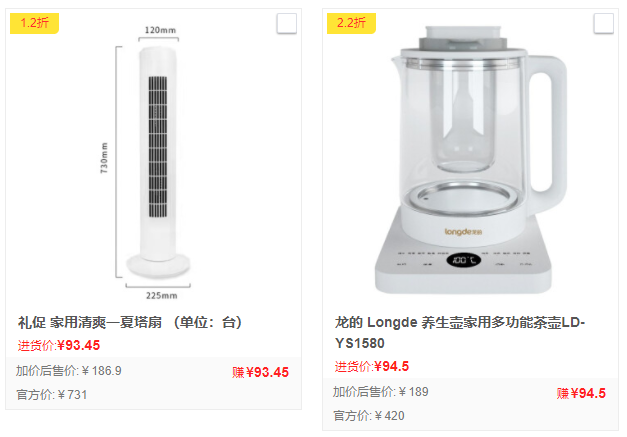The image size is (627, 437).
Task: Open the 礼促 家用清爽一夏塔扇 title link
Action: click(x=130, y=322)
